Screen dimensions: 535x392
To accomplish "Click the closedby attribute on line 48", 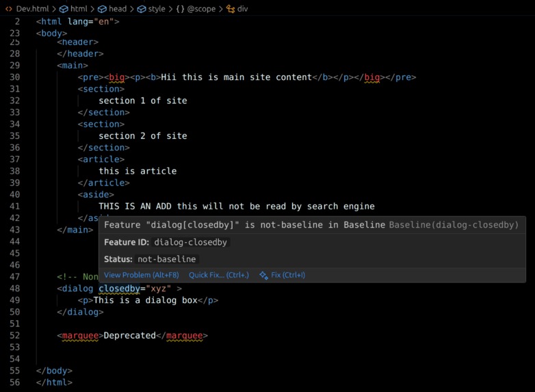I will click(120, 289).
